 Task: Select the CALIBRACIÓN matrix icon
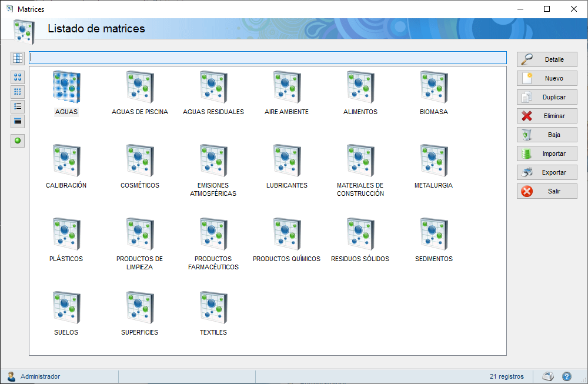(66, 161)
